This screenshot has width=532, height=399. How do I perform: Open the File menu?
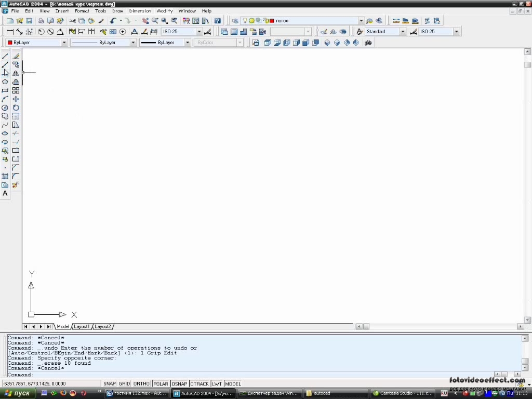click(x=15, y=11)
